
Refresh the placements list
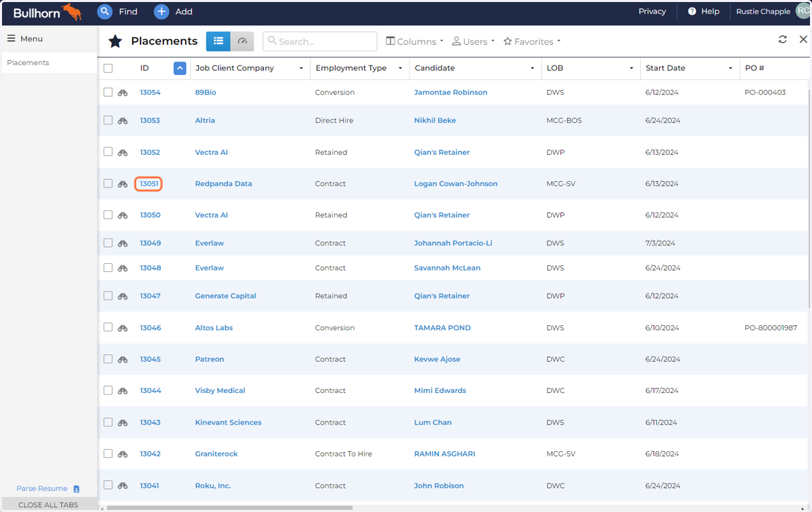click(782, 39)
